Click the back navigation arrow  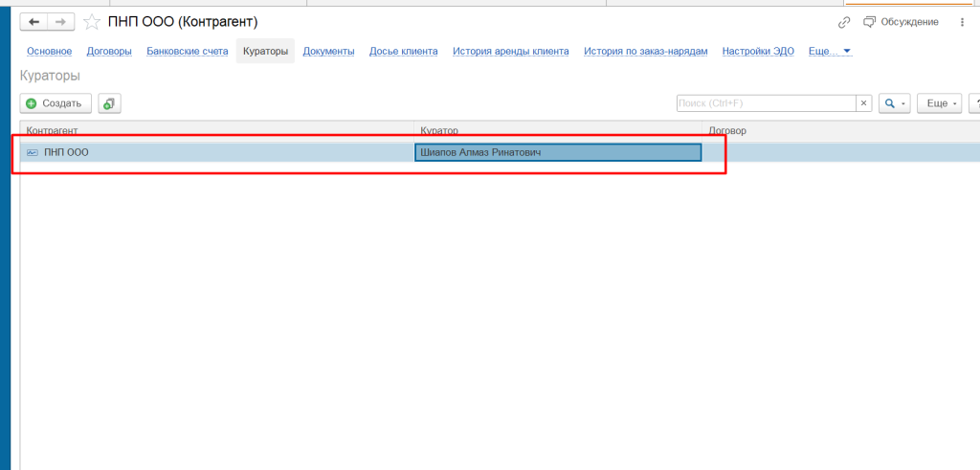[x=33, y=23]
